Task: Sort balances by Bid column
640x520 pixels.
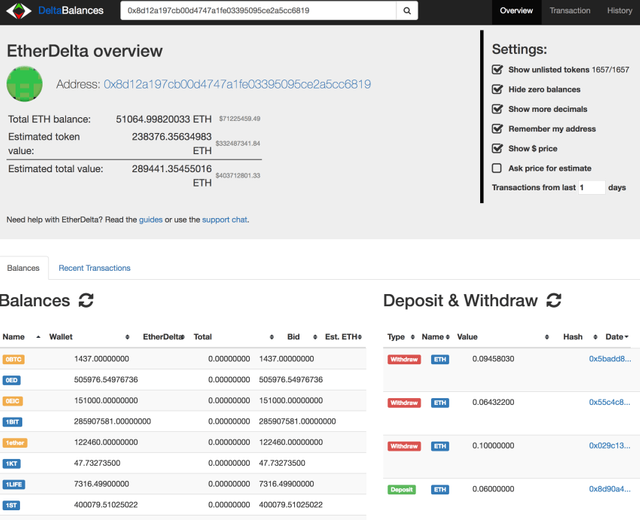Action: (302, 337)
